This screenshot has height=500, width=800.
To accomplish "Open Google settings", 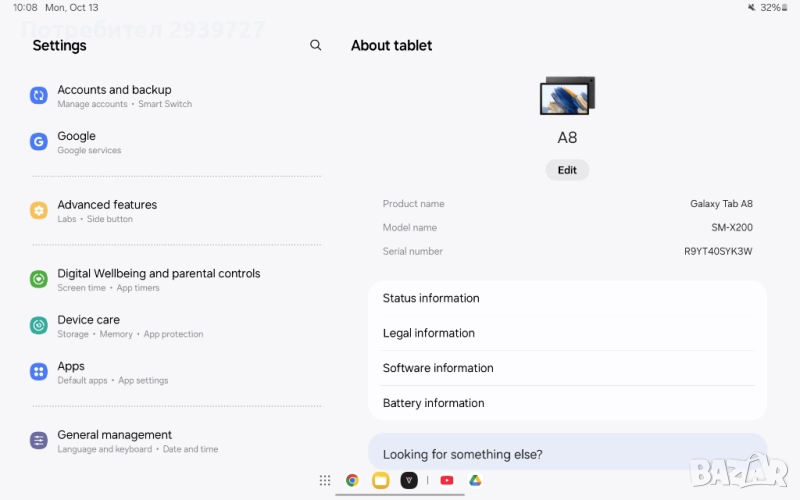I will tap(76, 142).
